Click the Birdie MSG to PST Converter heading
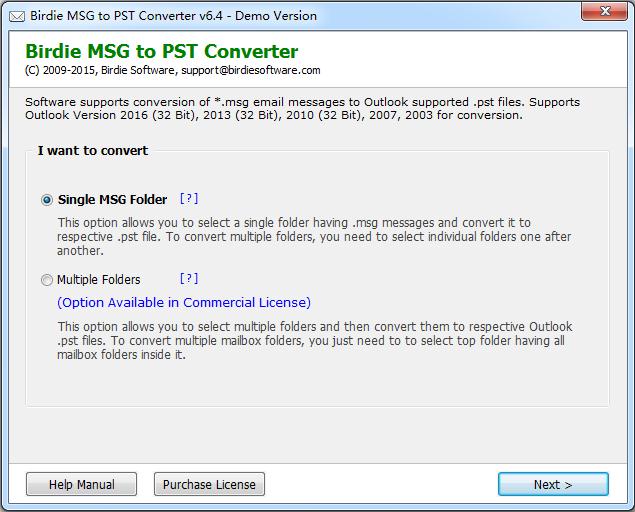635x512 pixels. [162, 51]
